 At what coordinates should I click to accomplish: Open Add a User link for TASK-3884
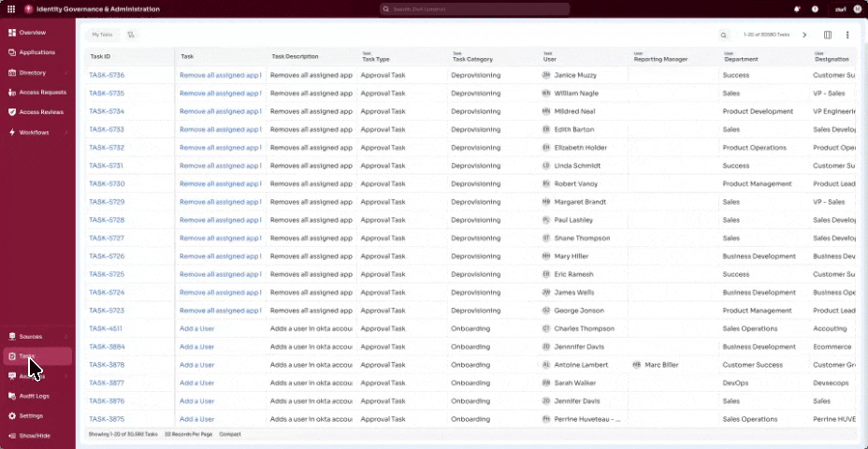pyautogui.click(x=196, y=347)
